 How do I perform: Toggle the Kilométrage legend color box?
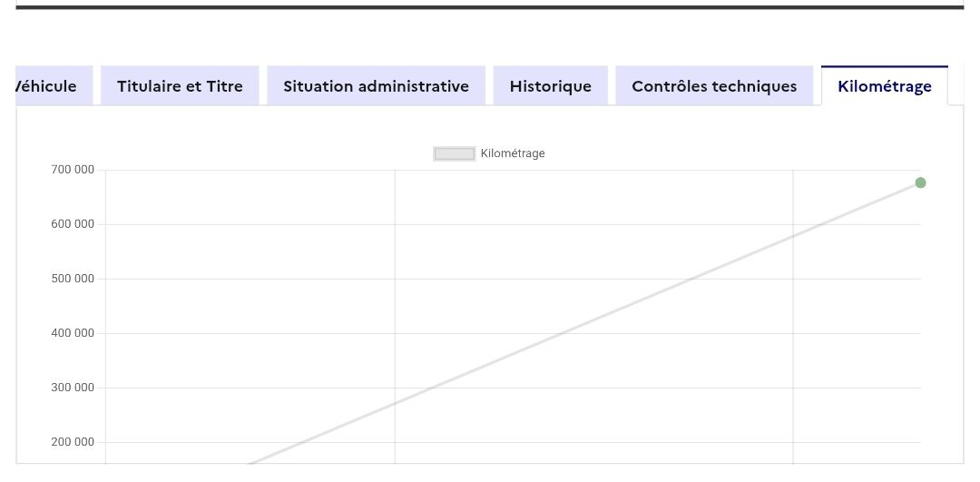point(454,154)
